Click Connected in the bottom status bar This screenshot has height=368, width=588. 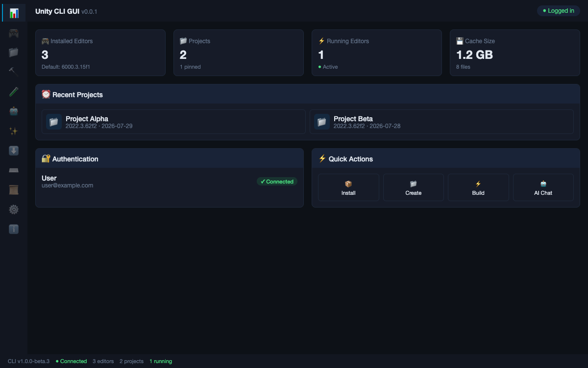(x=71, y=361)
